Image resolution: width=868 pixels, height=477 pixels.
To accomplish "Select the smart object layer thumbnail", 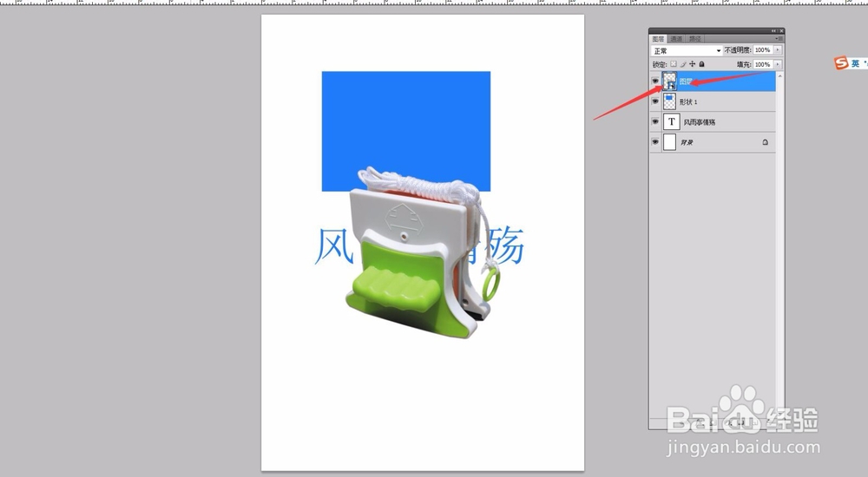I will [x=670, y=82].
